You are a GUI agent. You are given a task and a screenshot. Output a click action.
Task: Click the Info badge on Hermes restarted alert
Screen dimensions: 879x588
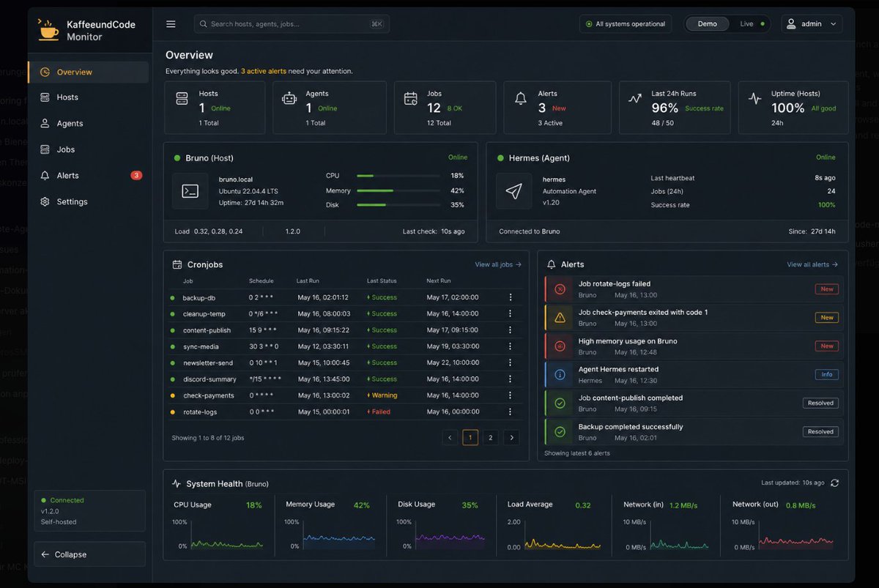[827, 375]
